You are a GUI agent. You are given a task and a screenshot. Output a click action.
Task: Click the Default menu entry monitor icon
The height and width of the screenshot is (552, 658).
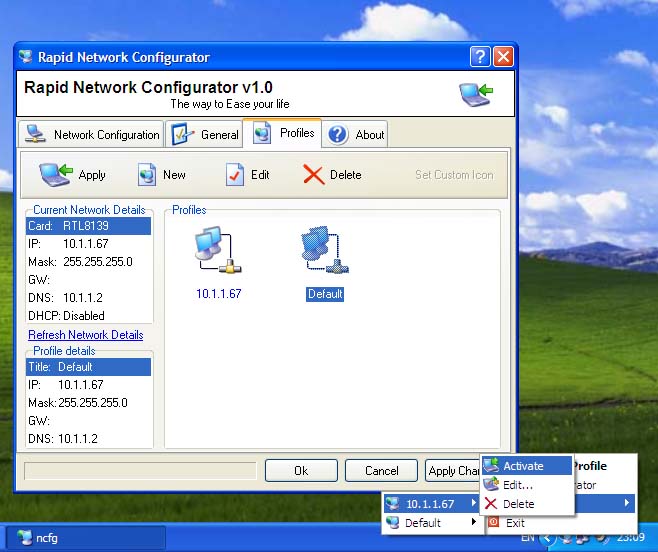[393, 522]
